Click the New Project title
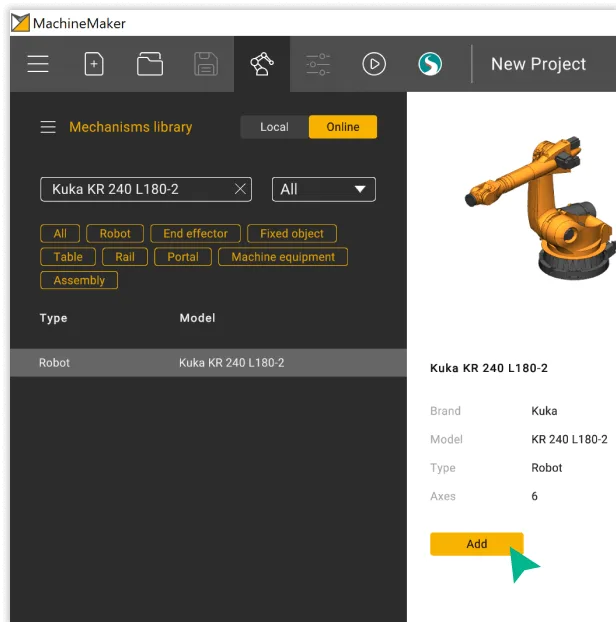616x622 pixels. tap(538, 64)
